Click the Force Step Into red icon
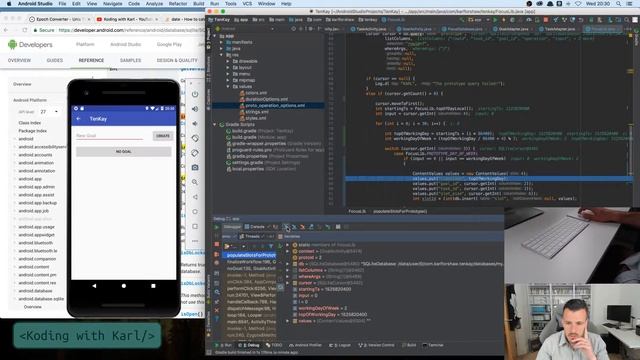The width and height of the screenshot is (640, 360). click(x=302, y=227)
